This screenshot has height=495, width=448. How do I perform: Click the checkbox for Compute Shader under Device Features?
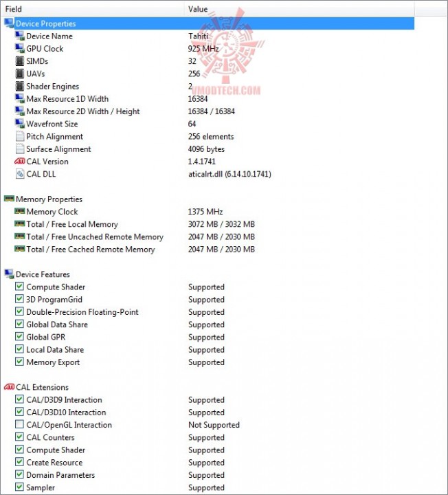coord(19,286)
